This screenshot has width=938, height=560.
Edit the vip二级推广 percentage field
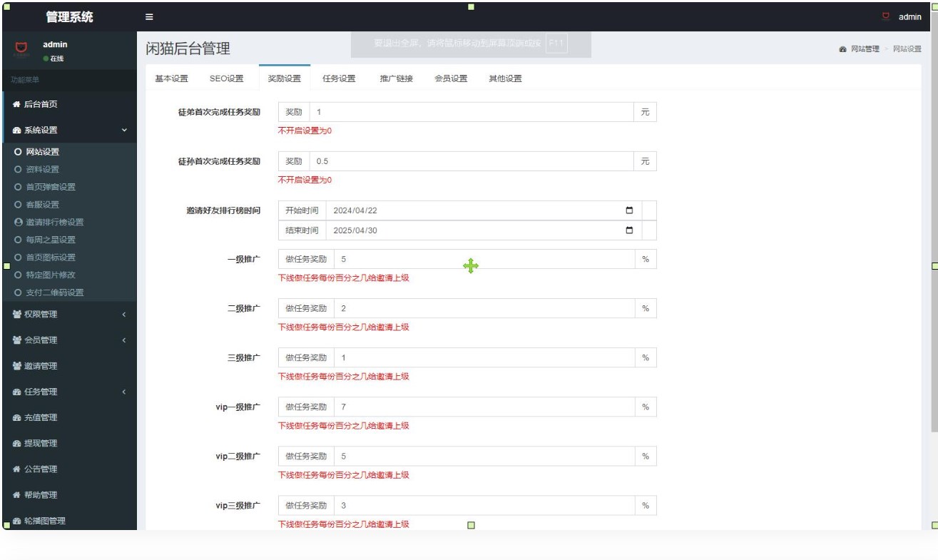tap(484, 456)
